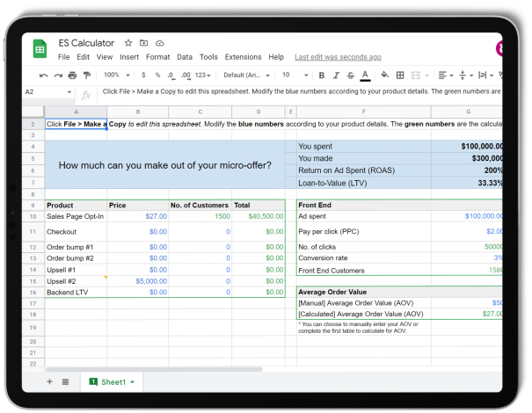The height and width of the screenshot is (413, 532).
Task: Click the Redo icon in toolbar
Action: tap(58, 76)
